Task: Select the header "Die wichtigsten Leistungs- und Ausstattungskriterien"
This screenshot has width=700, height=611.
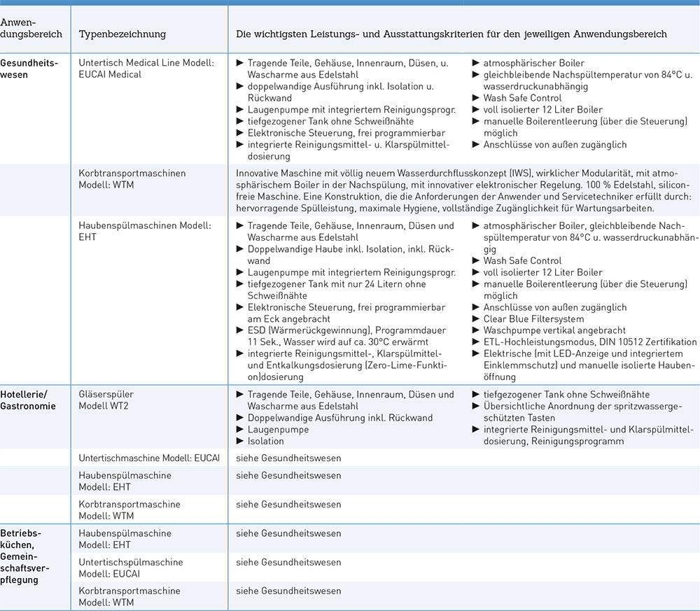Action: [x=360, y=34]
